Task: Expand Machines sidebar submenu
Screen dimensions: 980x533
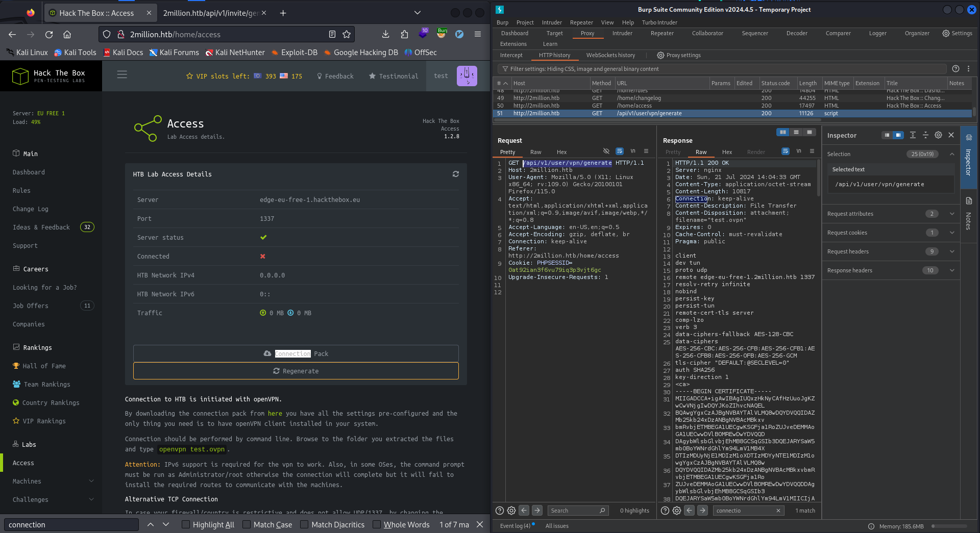Action: (91, 481)
